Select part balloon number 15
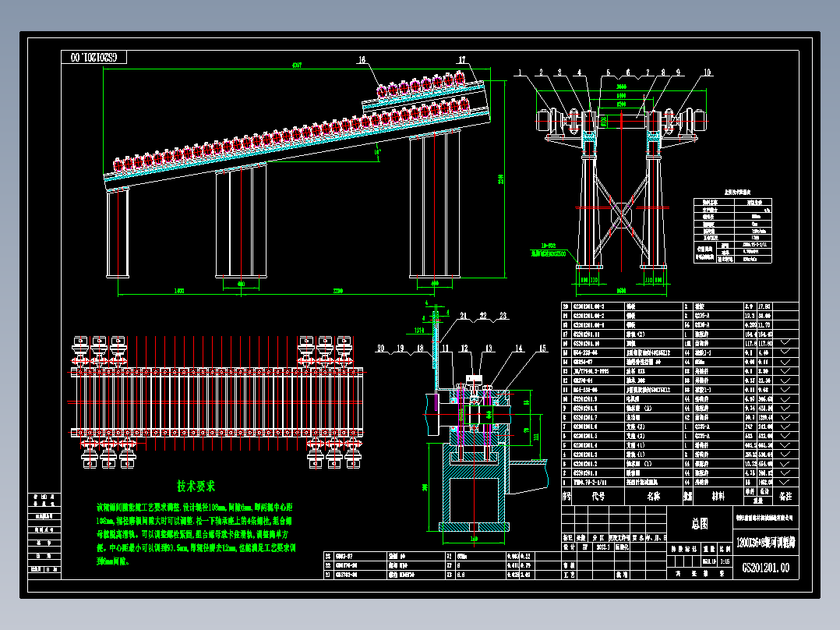 (x=542, y=348)
